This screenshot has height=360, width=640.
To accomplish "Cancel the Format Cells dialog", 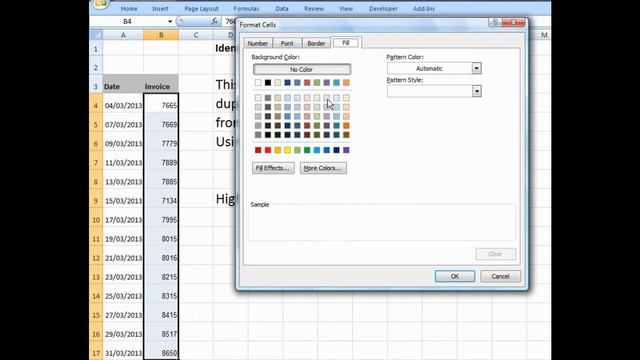I will click(x=500, y=276).
